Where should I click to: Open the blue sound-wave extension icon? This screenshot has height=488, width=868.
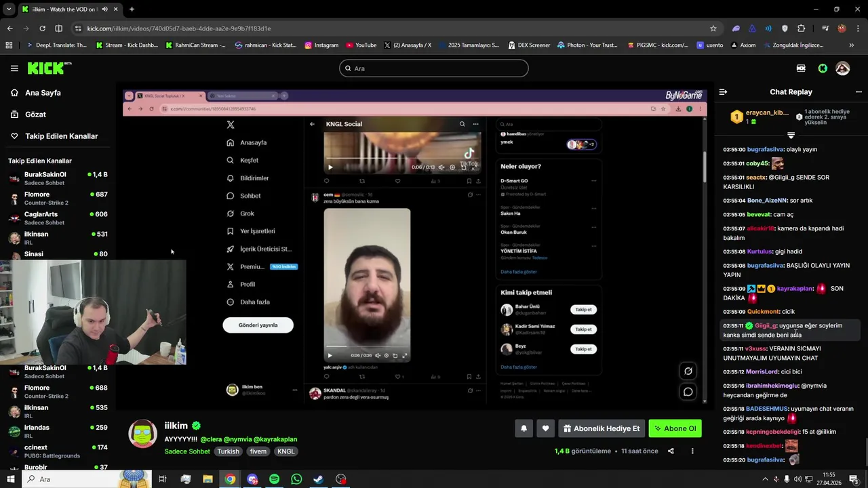(768, 28)
